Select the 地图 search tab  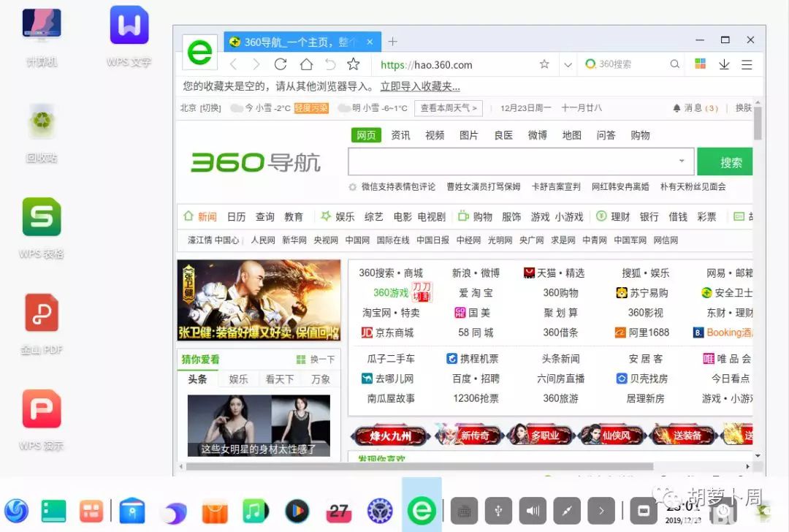click(x=571, y=135)
